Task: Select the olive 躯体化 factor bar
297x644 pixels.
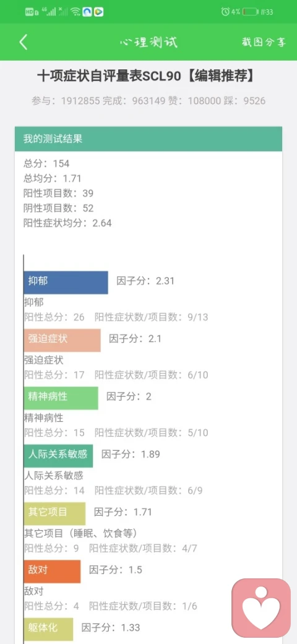Action: (48, 629)
